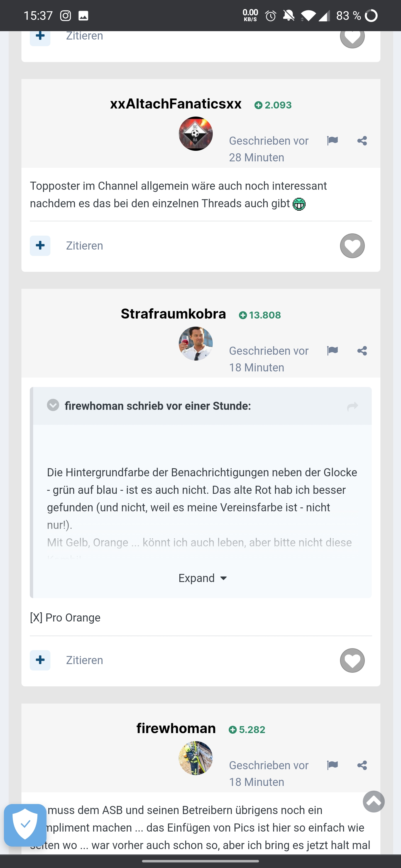The width and height of the screenshot is (401, 868).
Task: Open the shield privacy badge
Action: click(25, 825)
